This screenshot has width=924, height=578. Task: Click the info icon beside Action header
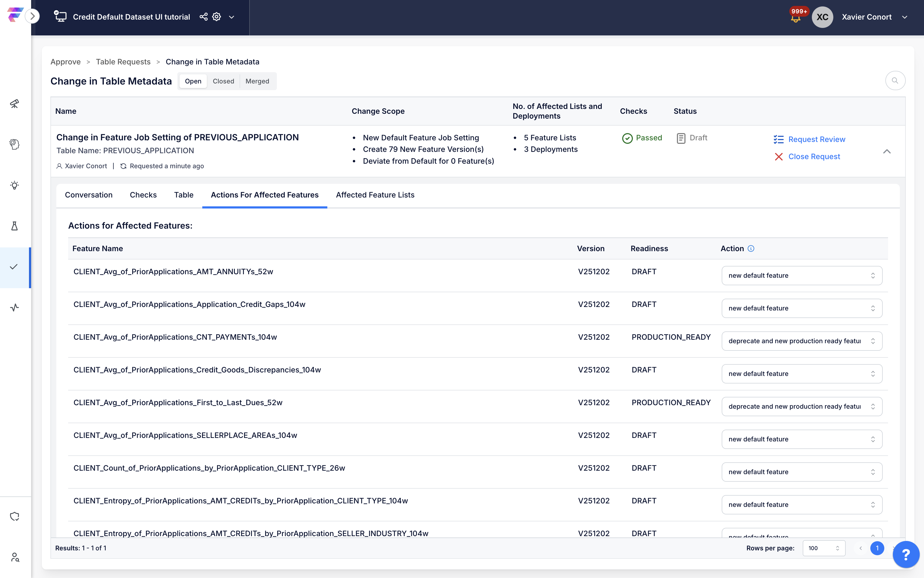coord(751,248)
